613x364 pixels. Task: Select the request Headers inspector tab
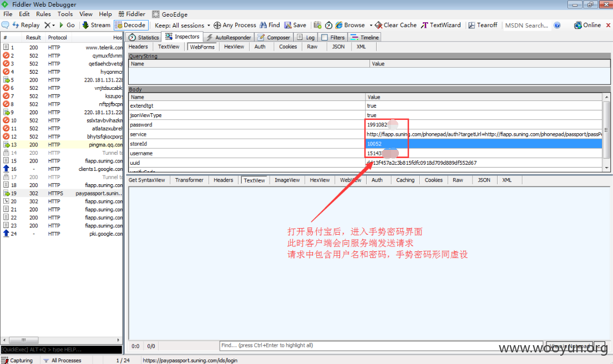tap(138, 47)
